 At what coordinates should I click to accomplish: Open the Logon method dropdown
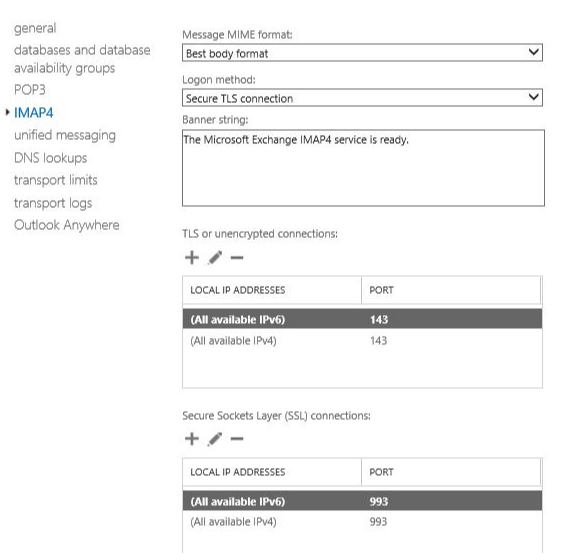pyautogui.click(x=362, y=98)
